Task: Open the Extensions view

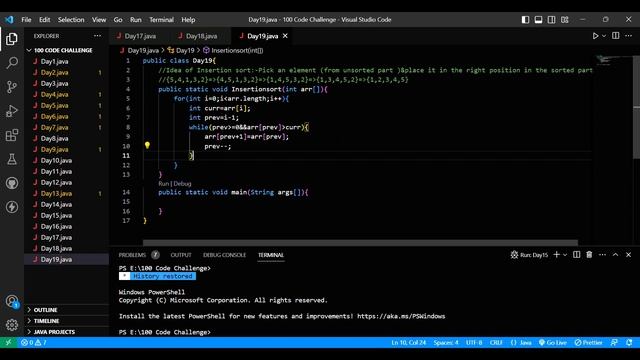Action: pos(12,135)
